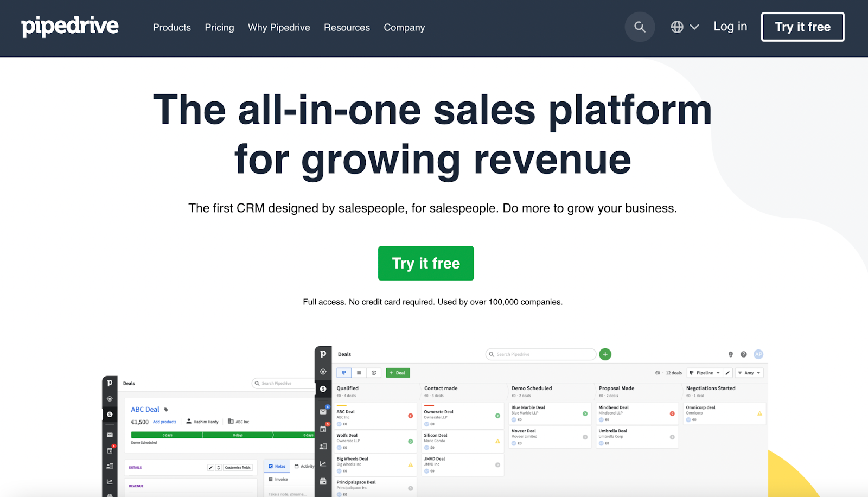Image resolution: width=868 pixels, height=497 pixels.
Task: Click the ABC Inc organization link
Action: click(239, 422)
